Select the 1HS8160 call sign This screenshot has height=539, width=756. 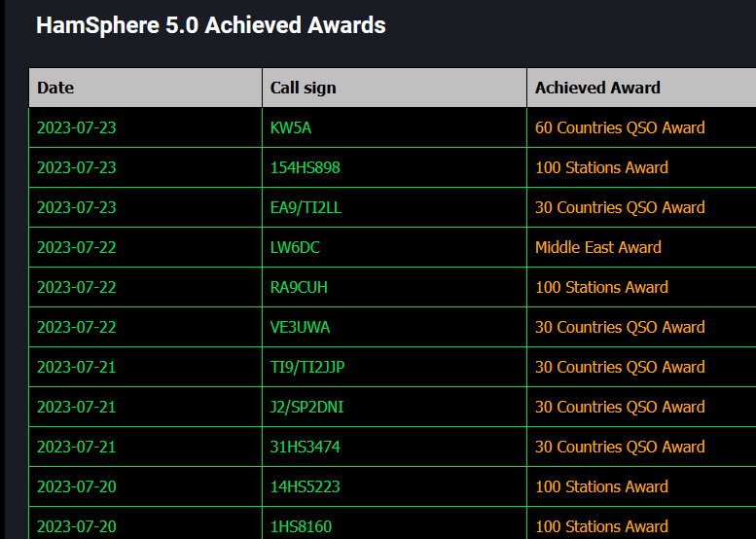[301, 526]
